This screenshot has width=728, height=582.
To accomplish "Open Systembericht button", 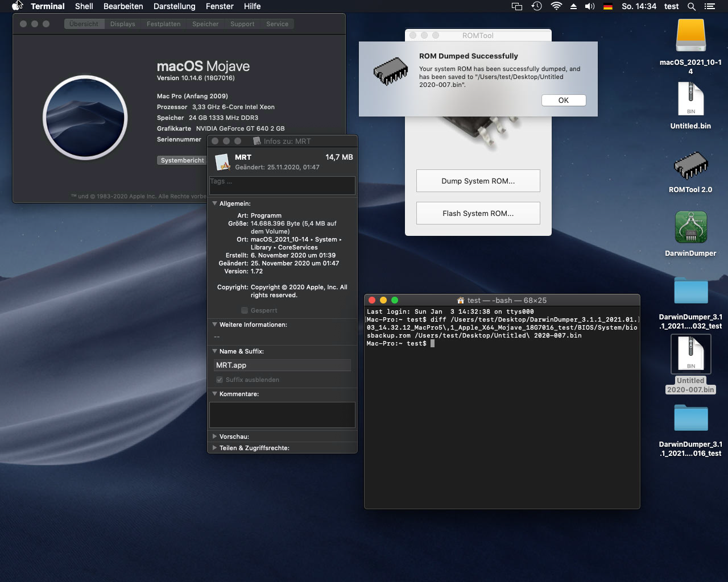I will [182, 160].
